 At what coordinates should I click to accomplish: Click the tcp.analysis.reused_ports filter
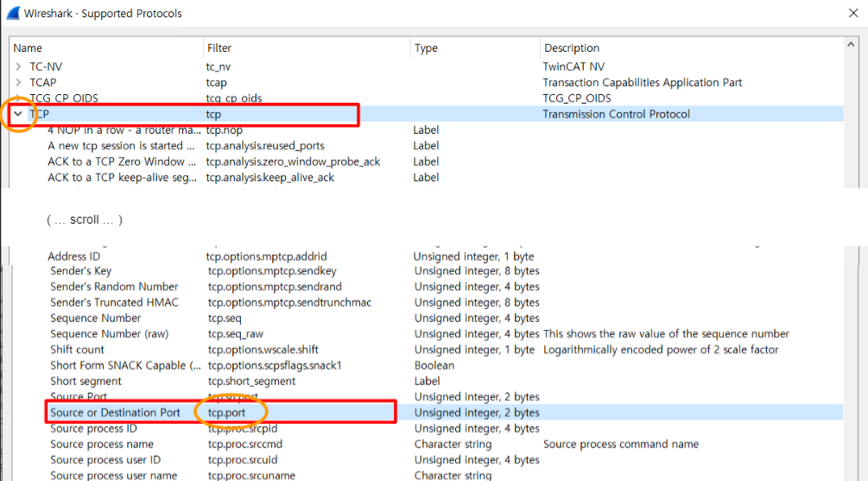[x=265, y=146]
